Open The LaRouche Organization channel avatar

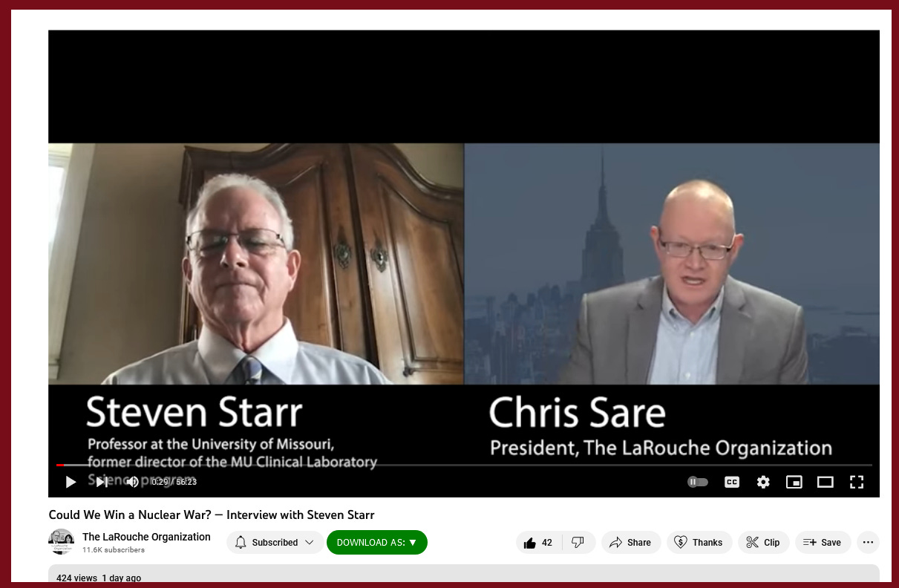[61, 542]
